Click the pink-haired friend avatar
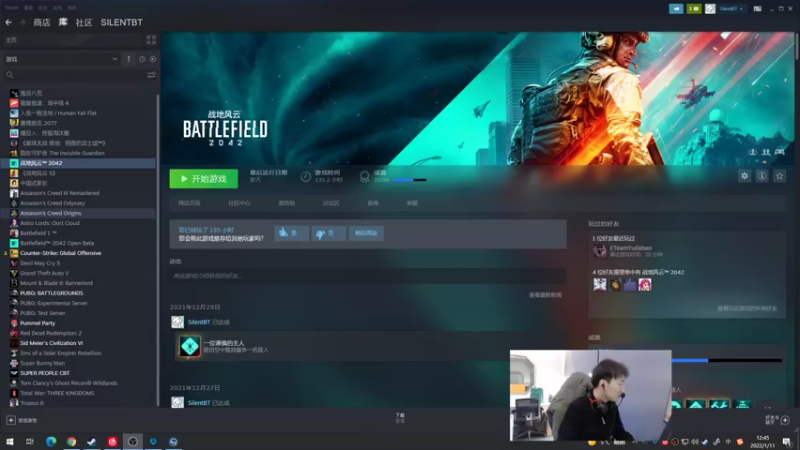Image resolution: width=800 pixels, height=450 pixels. [x=645, y=284]
